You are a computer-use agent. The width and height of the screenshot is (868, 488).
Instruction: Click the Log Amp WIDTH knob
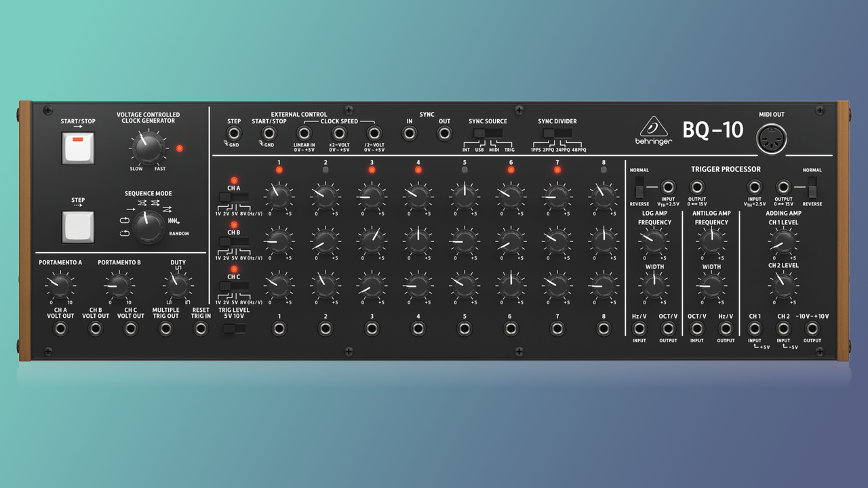click(x=654, y=285)
